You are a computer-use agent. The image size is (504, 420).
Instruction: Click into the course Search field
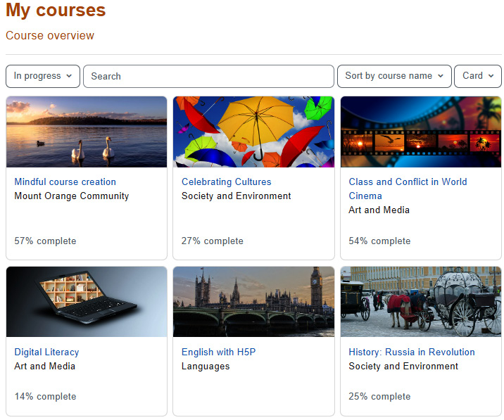click(208, 76)
